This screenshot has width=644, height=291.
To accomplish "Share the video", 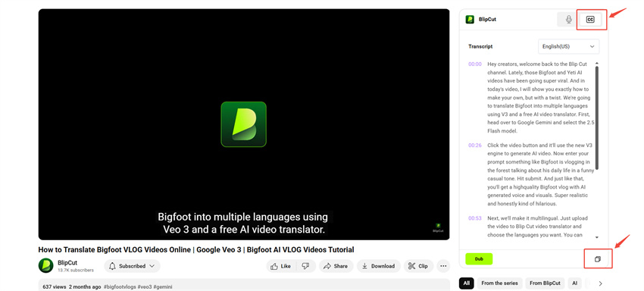I will point(336,266).
